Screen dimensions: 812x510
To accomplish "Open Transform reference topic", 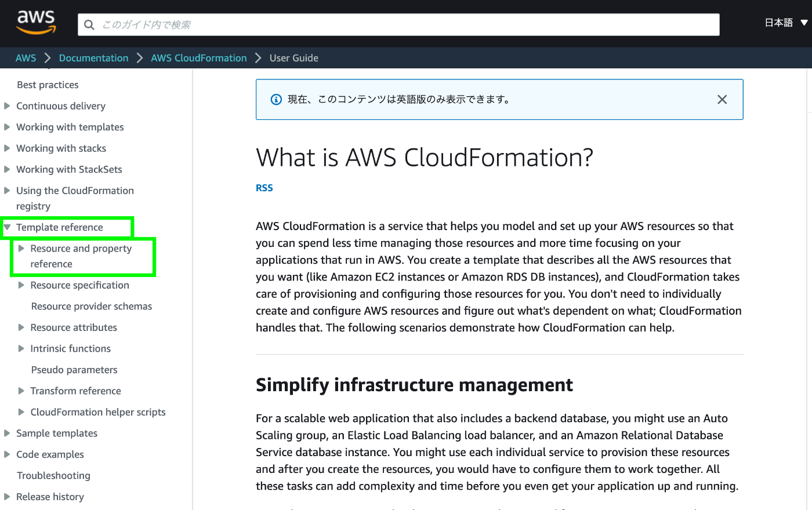I will tap(76, 391).
